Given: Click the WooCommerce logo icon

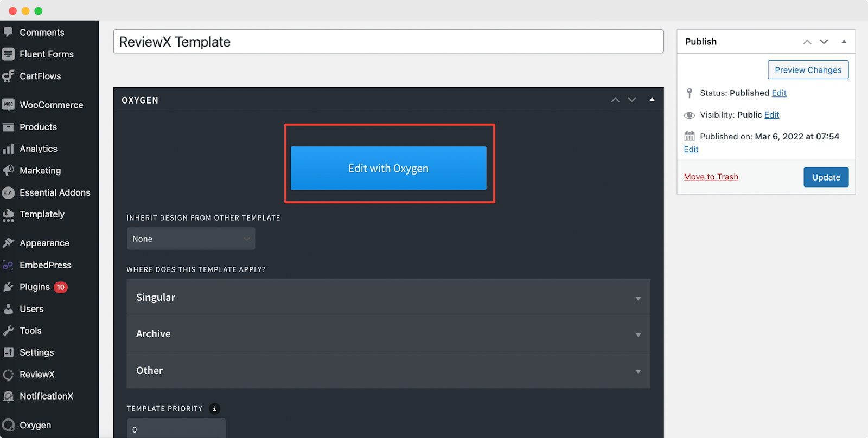Looking at the screenshot, I should [8, 105].
